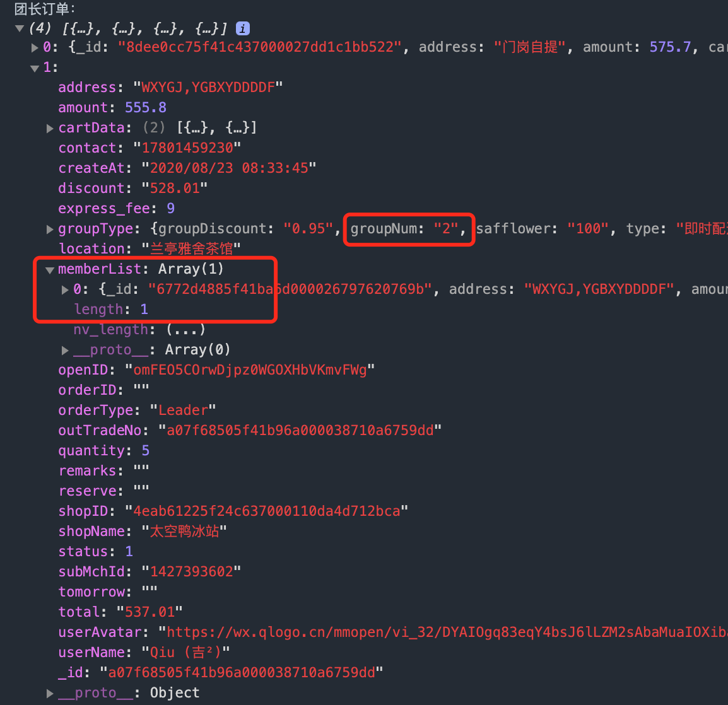The width and height of the screenshot is (728, 705).
Task: Select discount value 528.01
Action: coord(175,189)
